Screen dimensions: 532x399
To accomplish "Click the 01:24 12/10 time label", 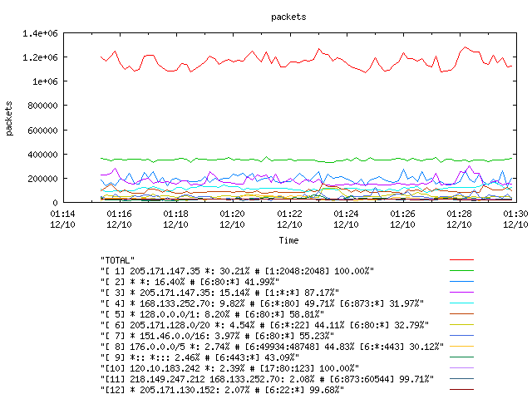I will click(346, 219).
